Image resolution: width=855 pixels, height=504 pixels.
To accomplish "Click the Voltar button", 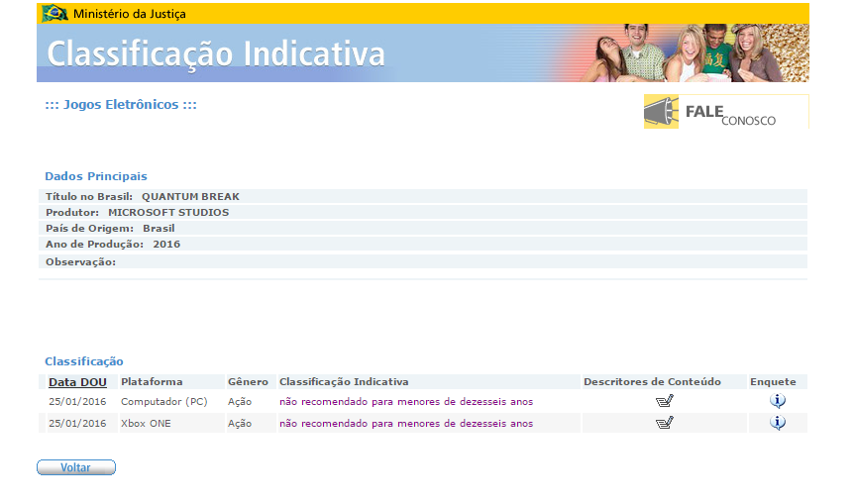I will coord(76,467).
